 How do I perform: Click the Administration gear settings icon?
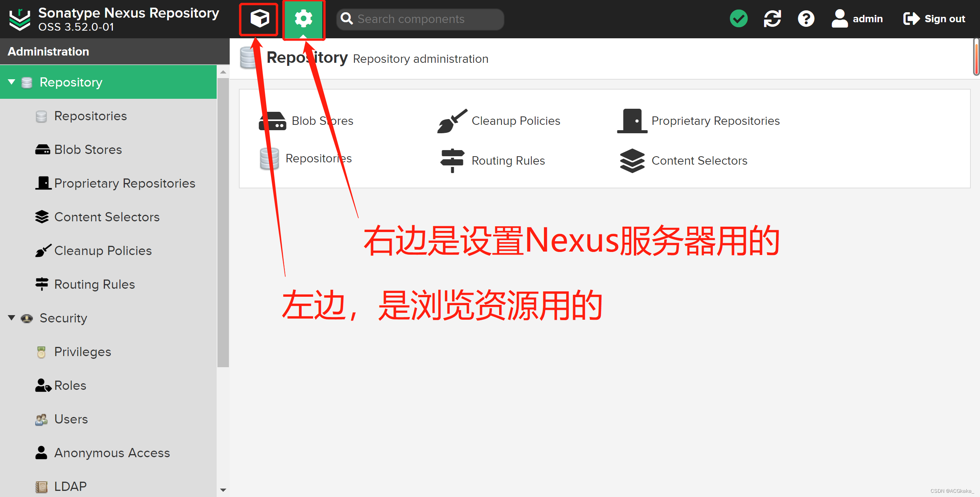[303, 18]
